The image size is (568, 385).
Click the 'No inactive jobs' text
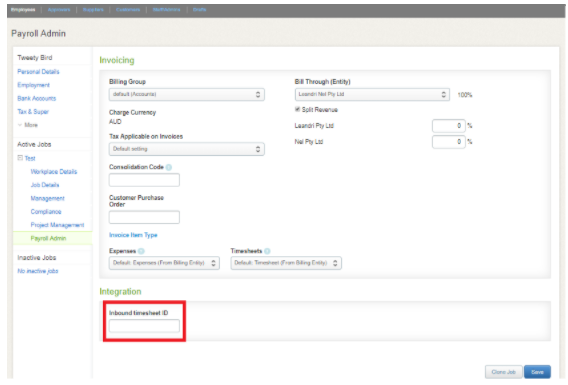coord(38,271)
